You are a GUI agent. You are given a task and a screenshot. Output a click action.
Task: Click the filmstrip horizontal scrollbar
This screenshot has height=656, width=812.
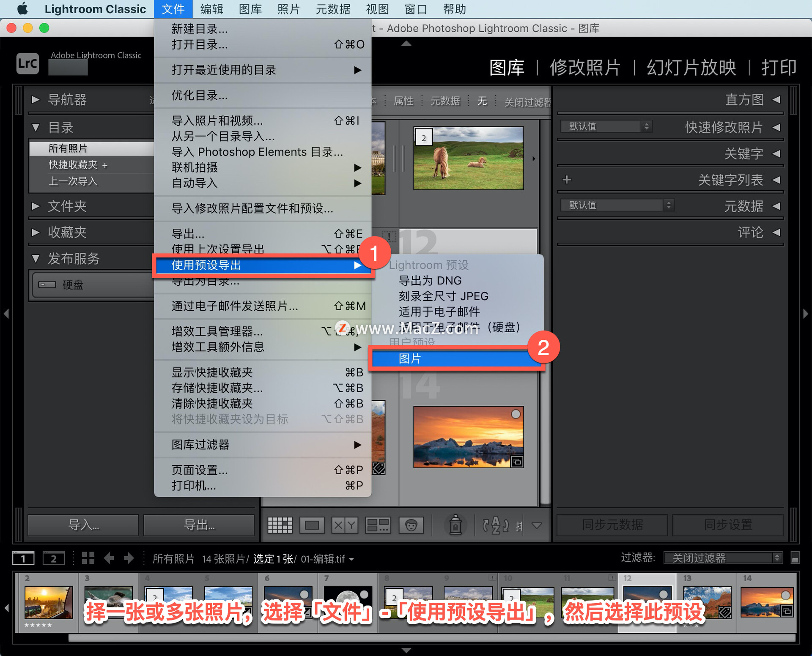click(x=431, y=638)
